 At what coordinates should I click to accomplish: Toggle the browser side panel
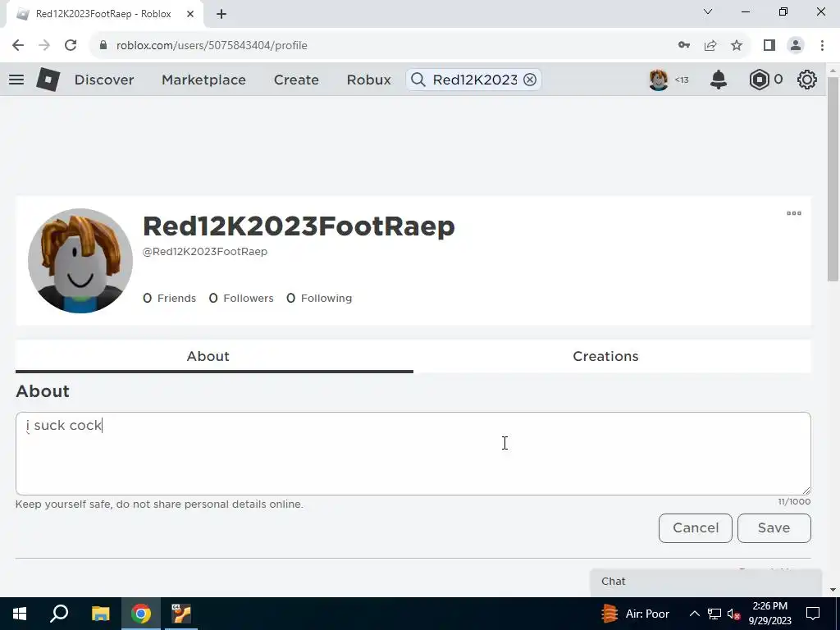point(769,45)
